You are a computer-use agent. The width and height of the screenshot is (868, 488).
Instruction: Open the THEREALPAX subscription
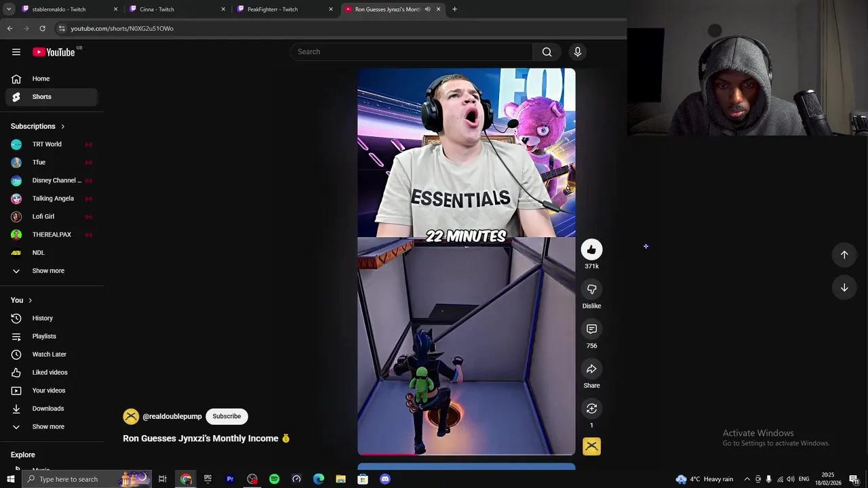tap(52, 235)
